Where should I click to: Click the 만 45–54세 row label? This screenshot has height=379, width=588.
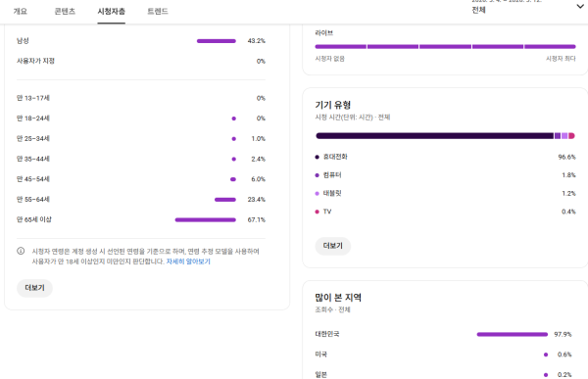coord(33,179)
